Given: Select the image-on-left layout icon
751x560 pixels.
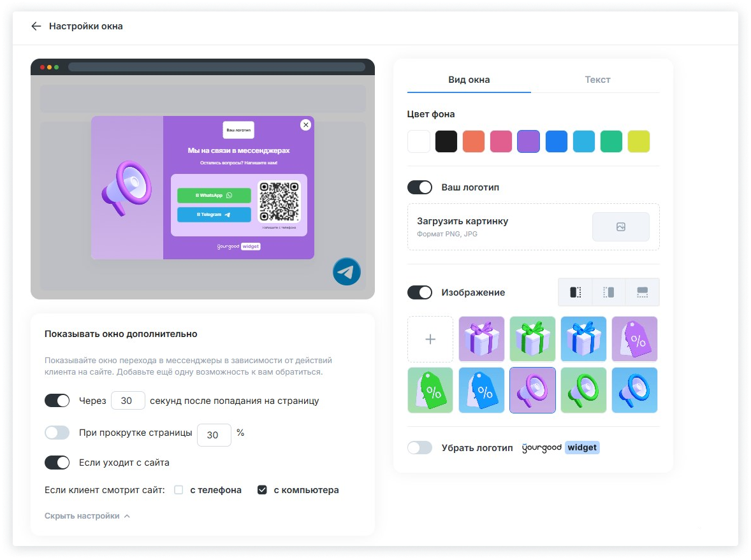Looking at the screenshot, I should 575,292.
